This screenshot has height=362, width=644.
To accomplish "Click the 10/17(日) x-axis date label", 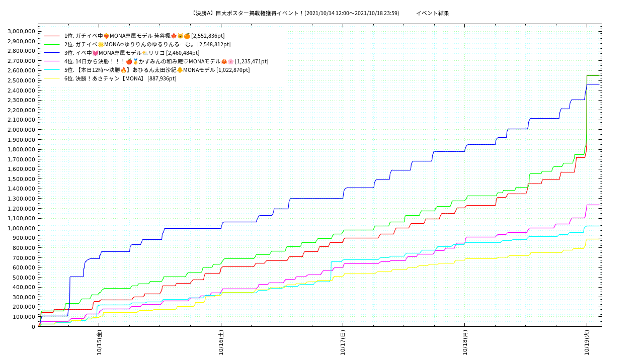I will pyautogui.click(x=343, y=343).
